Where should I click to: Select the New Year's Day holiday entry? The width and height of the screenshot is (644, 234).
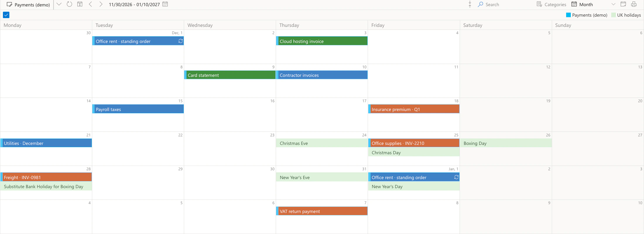[x=414, y=186]
